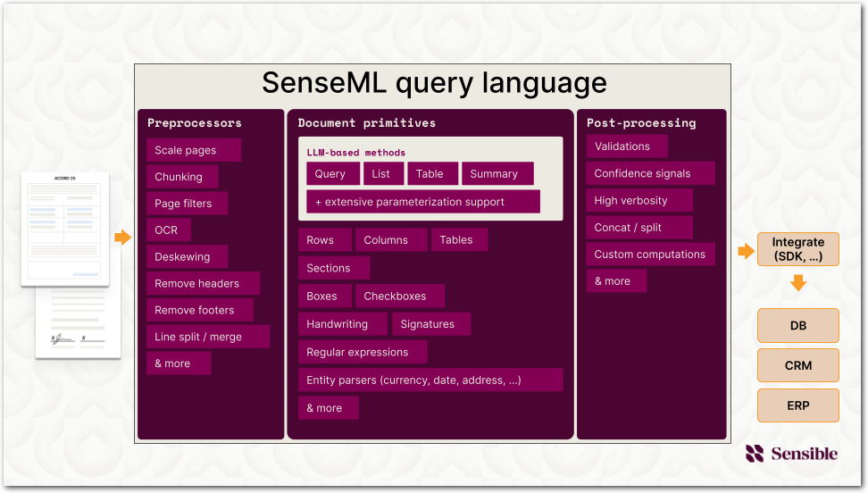Select the Line split / merge box

click(x=208, y=337)
